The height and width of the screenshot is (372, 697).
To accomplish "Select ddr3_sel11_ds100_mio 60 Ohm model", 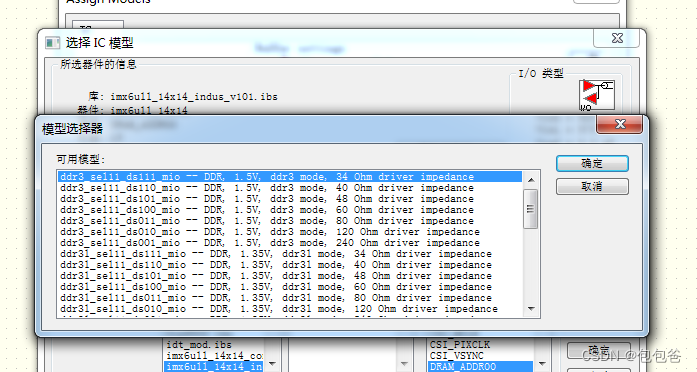I will coord(290,210).
